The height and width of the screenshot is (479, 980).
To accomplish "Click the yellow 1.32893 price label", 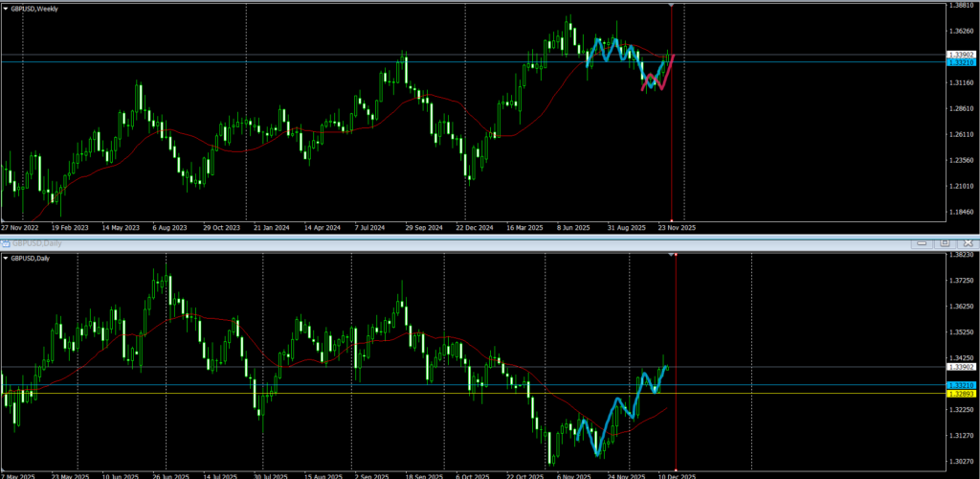I will click(960, 394).
